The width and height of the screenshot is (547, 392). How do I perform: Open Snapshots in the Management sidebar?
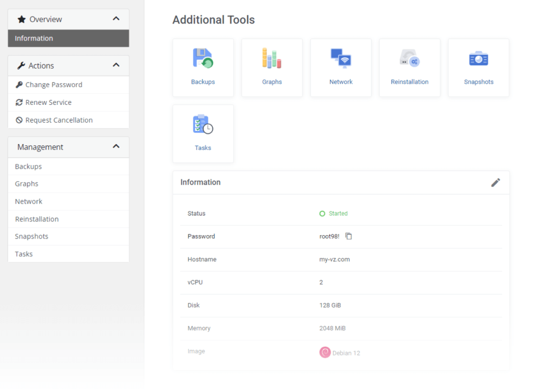pos(68,236)
